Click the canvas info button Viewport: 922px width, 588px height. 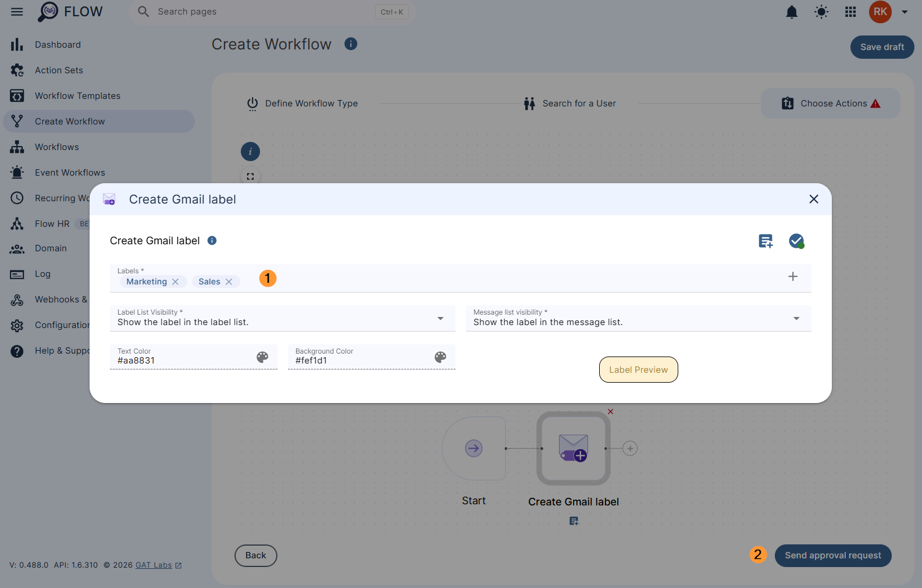[250, 152]
